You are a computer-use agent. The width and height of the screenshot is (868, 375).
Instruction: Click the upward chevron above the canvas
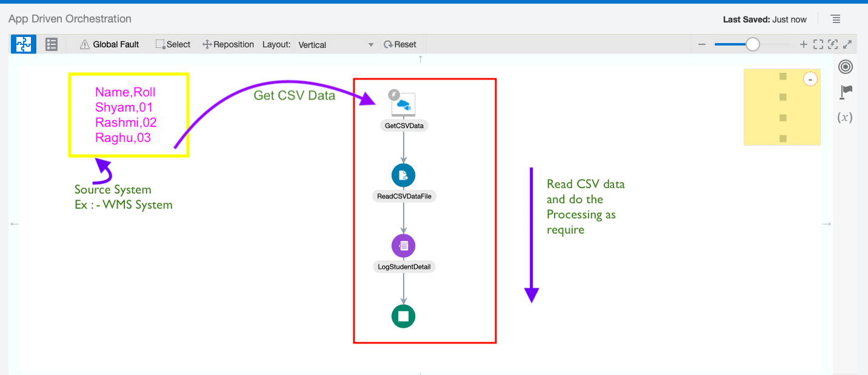point(420,59)
